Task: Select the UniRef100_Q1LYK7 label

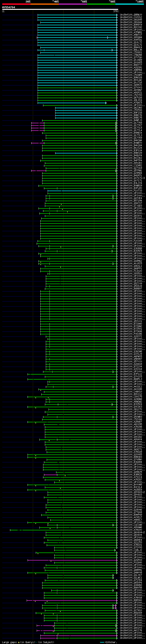Action: (x=131, y=575)
